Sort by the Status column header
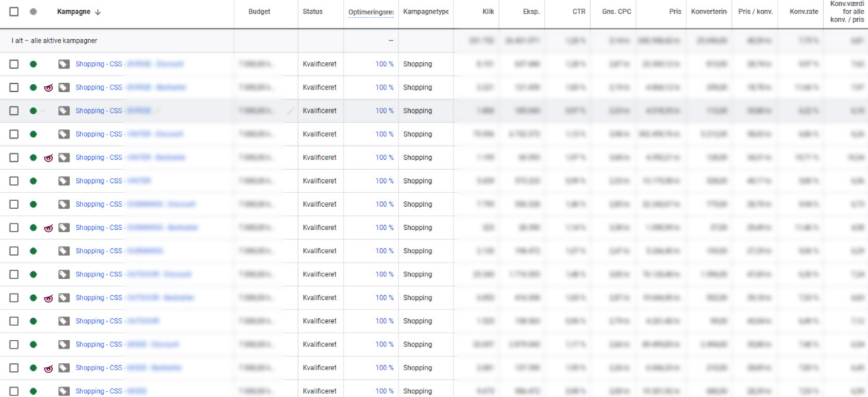868x397 pixels. 313,12
